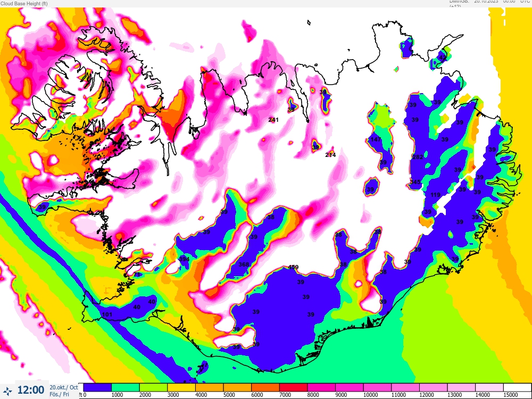Click the '282' cloud base value on map
This screenshot has width=532, height=399.
click(x=418, y=157)
